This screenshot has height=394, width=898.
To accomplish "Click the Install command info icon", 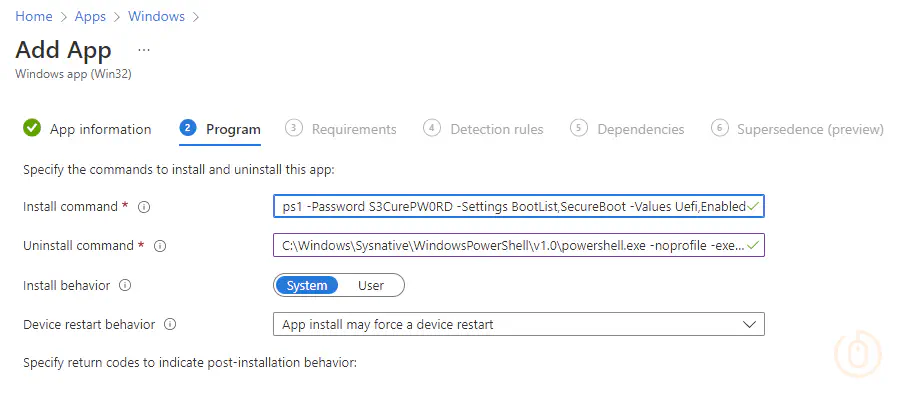I will [x=144, y=207].
